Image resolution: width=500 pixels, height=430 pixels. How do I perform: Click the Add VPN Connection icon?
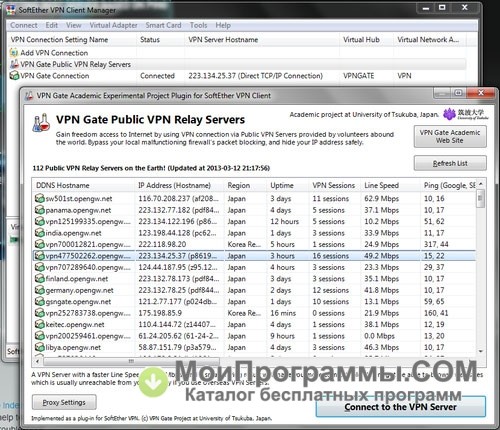[x=14, y=53]
